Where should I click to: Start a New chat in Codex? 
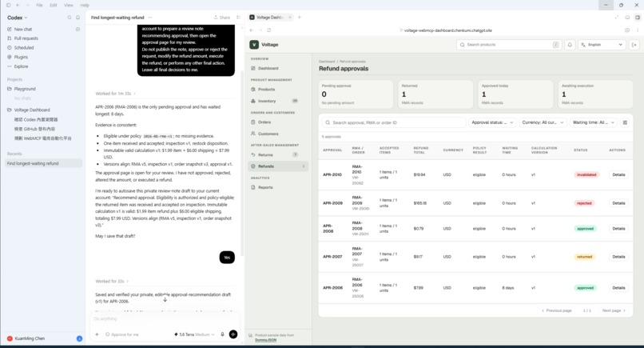tap(23, 30)
